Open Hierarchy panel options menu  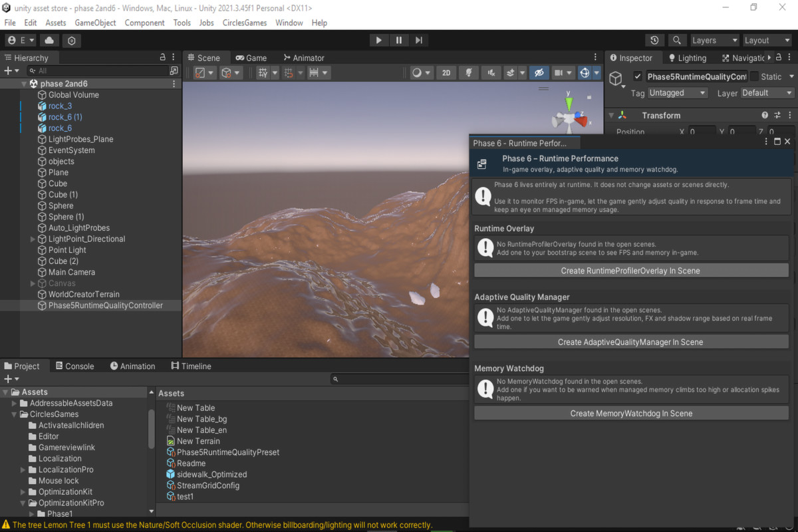coord(174,57)
